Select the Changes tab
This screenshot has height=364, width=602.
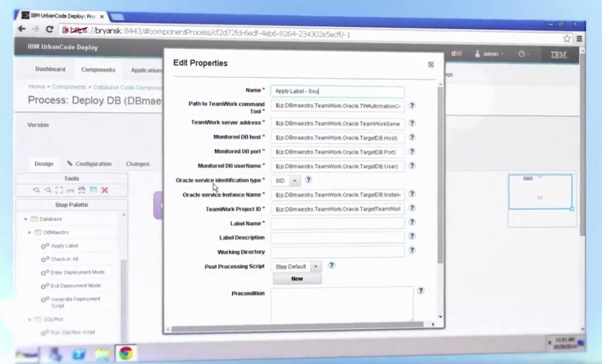point(138,164)
